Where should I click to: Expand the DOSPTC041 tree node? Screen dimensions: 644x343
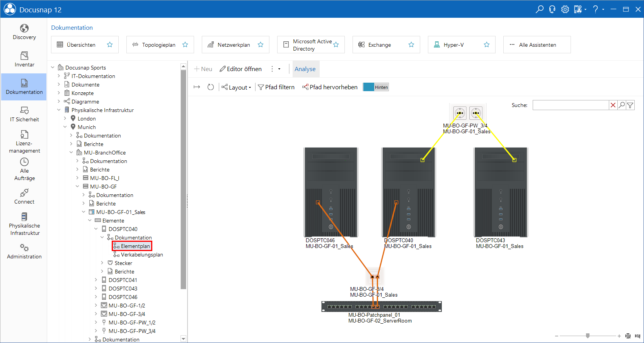click(x=96, y=280)
